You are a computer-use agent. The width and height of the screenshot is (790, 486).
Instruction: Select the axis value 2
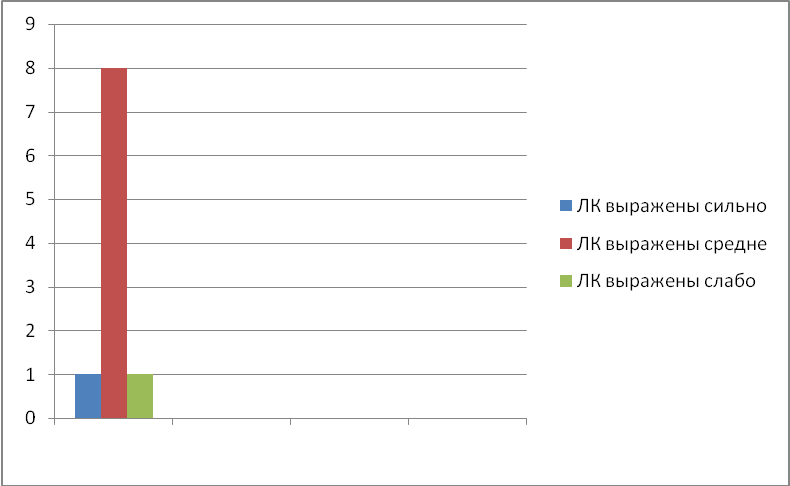click(30, 331)
